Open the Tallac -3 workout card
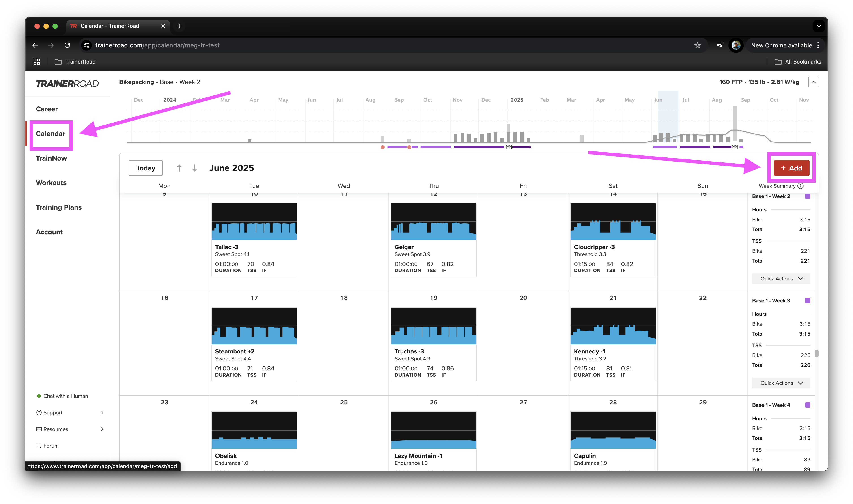The image size is (853, 504). 254,240
